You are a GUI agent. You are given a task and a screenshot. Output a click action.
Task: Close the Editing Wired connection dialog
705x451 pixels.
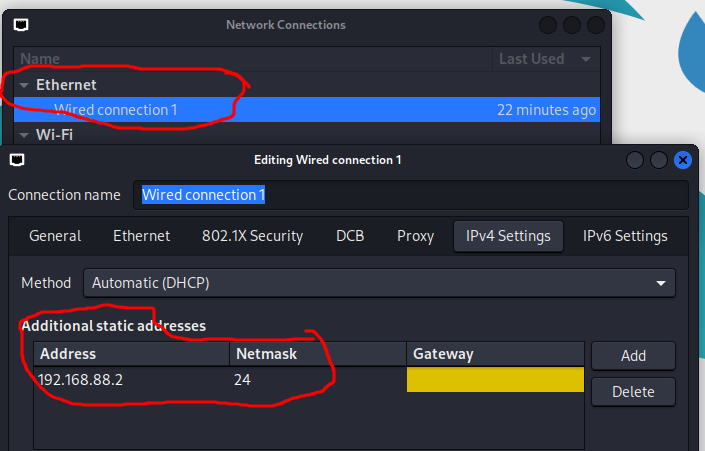point(683,160)
